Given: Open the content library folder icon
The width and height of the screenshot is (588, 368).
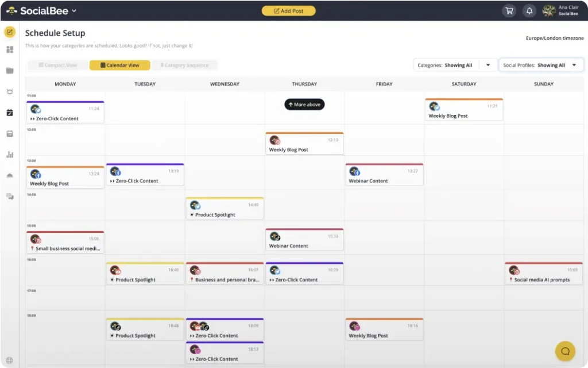Looking at the screenshot, I should click(9, 71).
